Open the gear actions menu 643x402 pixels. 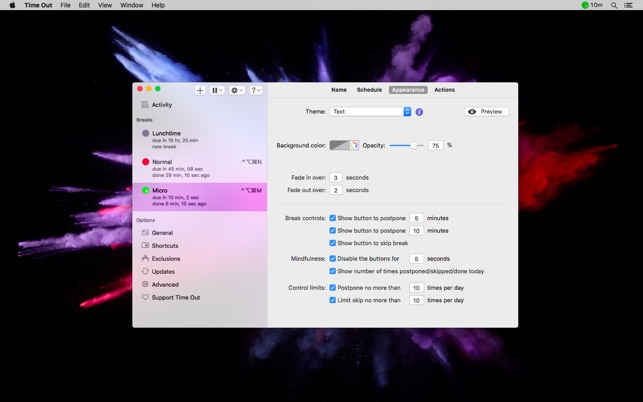click(x=236, y=90)
